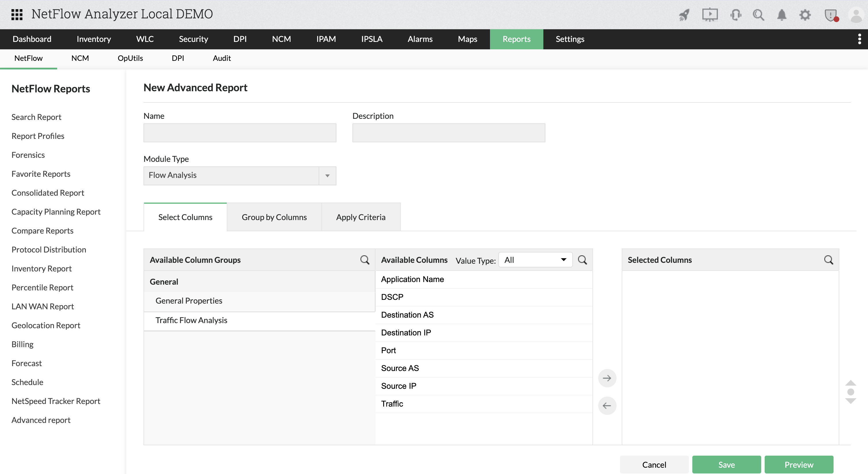This screenshot has width=868, height=474.
Task: Open the Alarms menu item
Action: pos(420,39)
